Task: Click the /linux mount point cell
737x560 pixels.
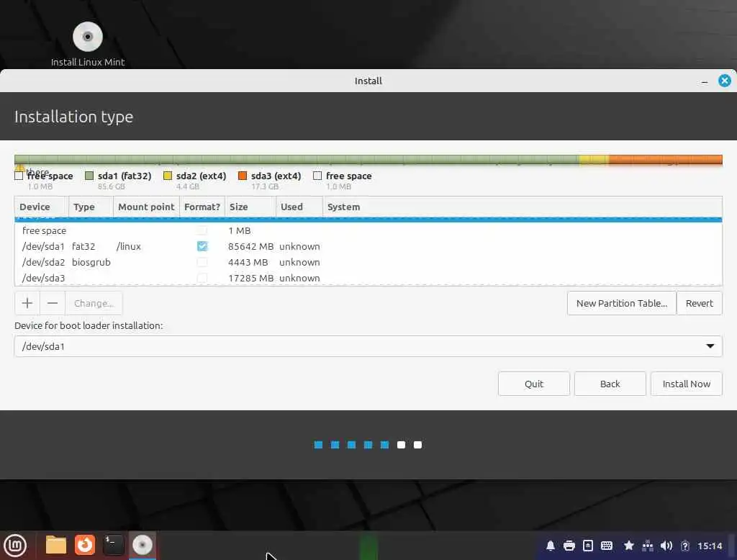Action: point(128,246)
